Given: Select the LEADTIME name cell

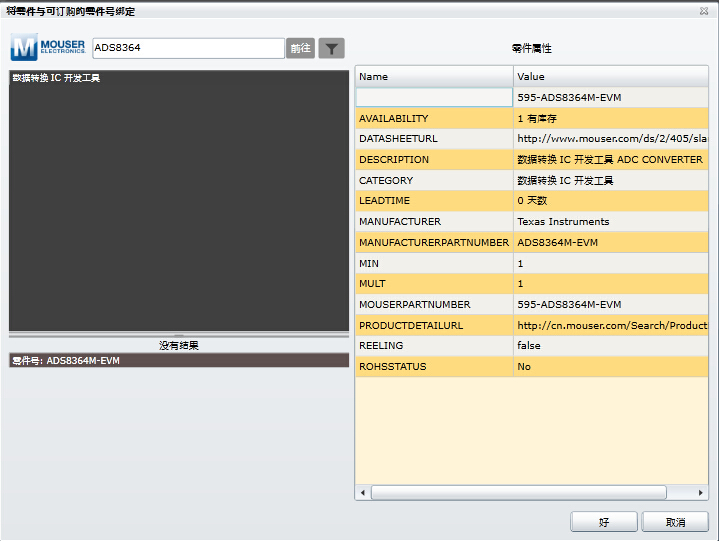Looking at the screenshot, I should point(434,201).
